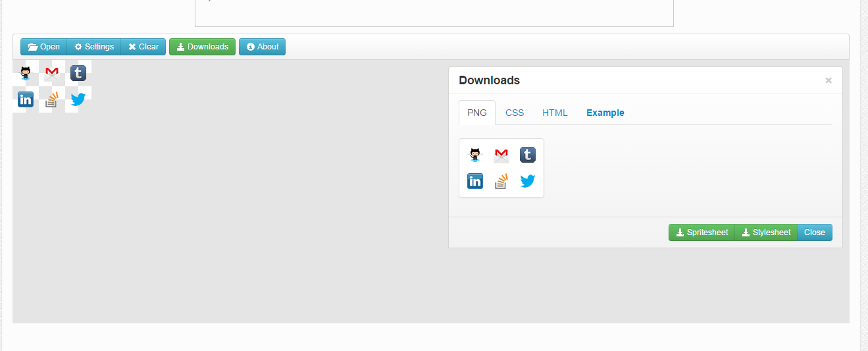Switch to the CSS tab
Screen dimensions: 868x351
[515, 113]
